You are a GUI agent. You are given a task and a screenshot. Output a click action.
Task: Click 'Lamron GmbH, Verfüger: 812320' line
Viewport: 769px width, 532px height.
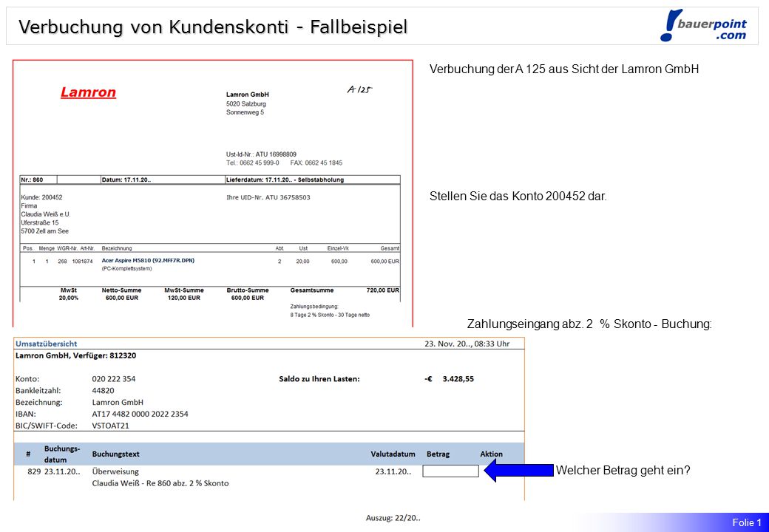pos(76,355)
